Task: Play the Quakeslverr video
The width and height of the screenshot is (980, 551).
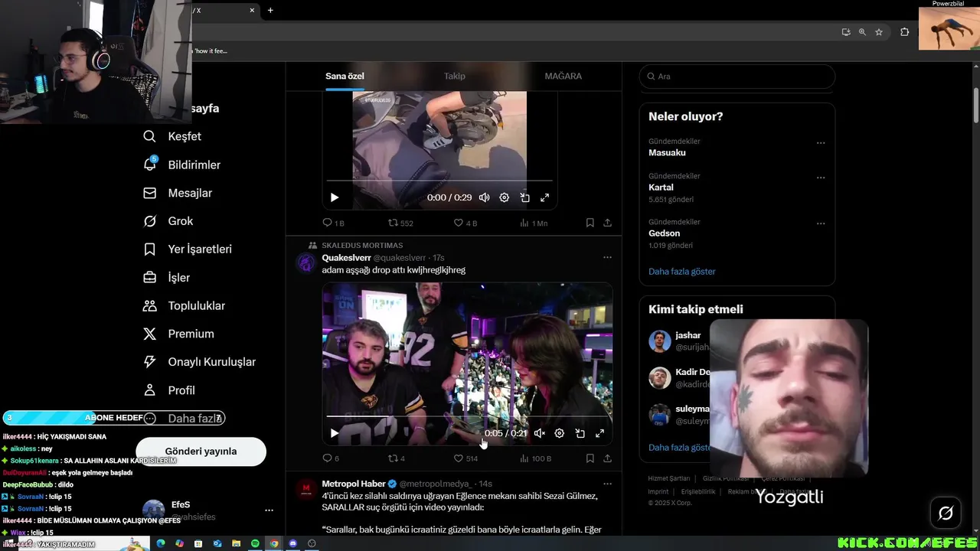Action: coord(335,433)
